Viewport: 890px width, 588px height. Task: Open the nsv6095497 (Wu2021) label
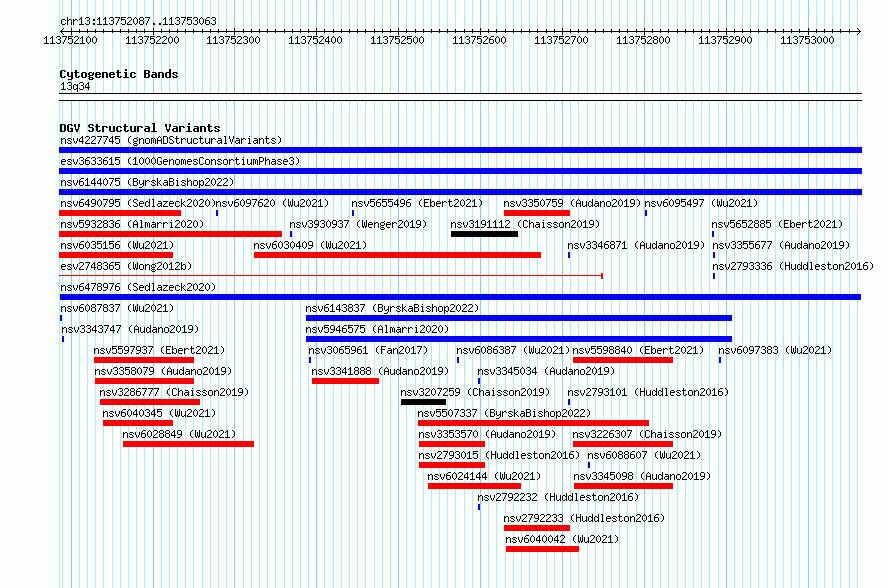(x=701, y=203)
